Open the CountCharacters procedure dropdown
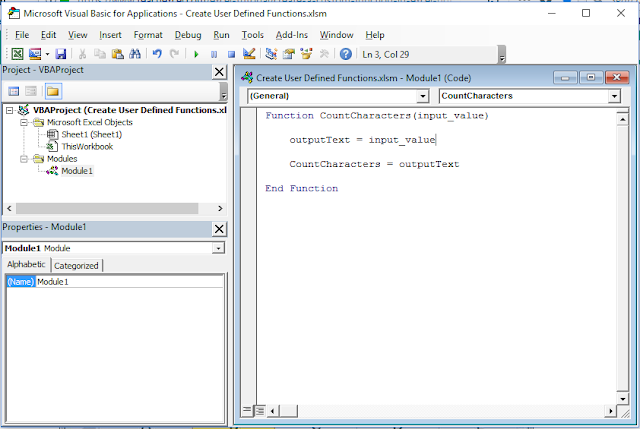The width and height of the screenshot is (640, 429). pyautogui.click(x=614, y=96)
